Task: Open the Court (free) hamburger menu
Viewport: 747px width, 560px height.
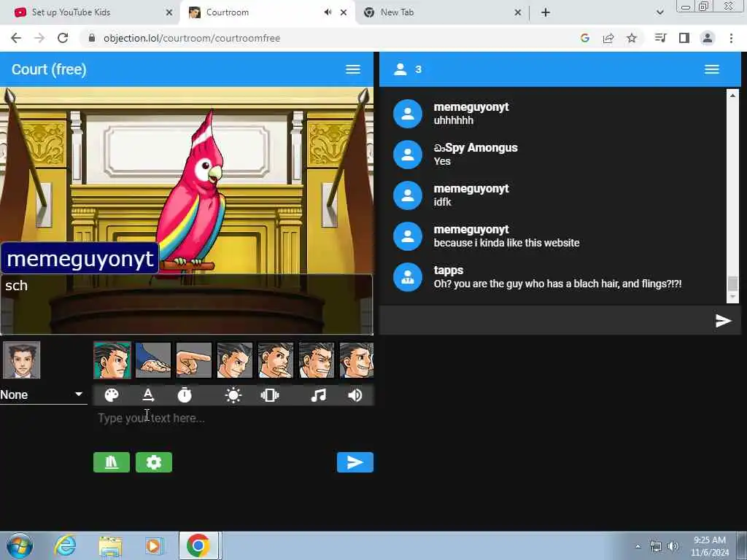Action: coord(353,69)
